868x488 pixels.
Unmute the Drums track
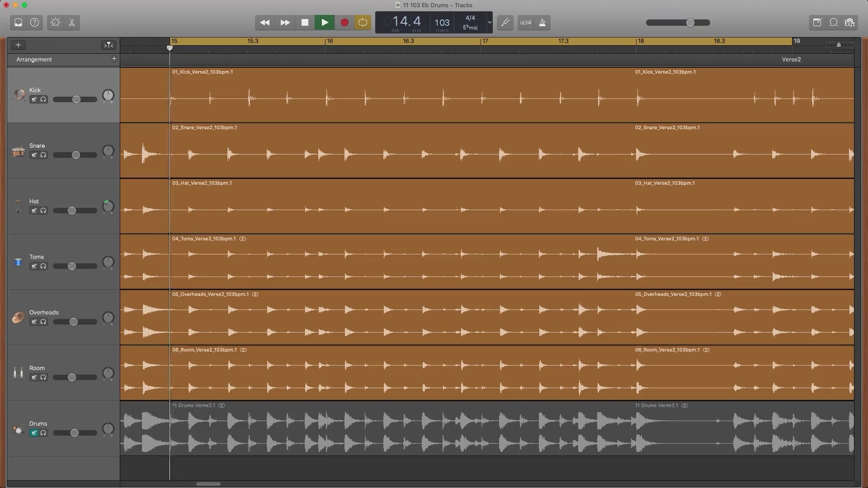(34, 433)
